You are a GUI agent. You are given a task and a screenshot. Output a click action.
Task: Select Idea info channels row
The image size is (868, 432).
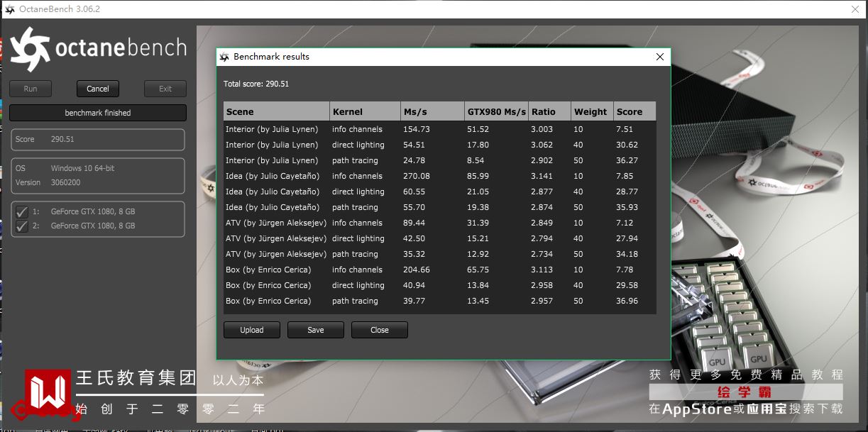[439, 176]
